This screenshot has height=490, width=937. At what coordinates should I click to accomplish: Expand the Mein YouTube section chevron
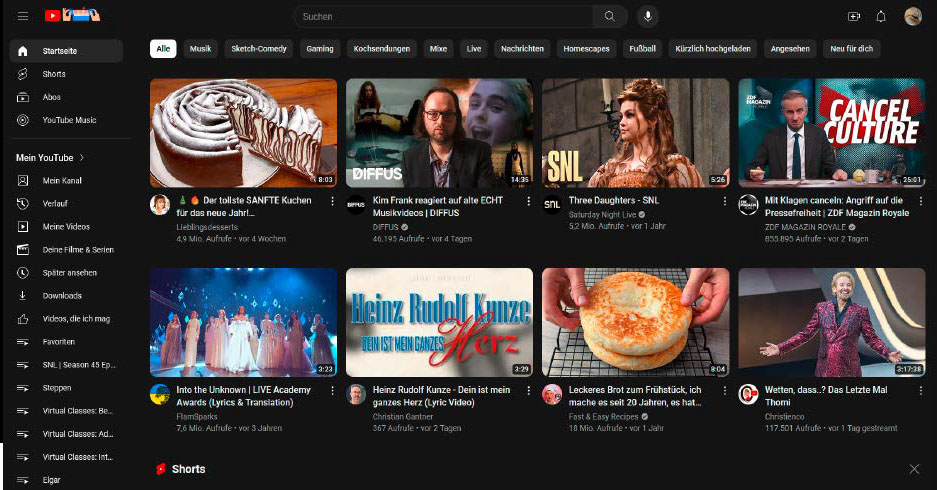pyautogui.click(x=82, y=158)
